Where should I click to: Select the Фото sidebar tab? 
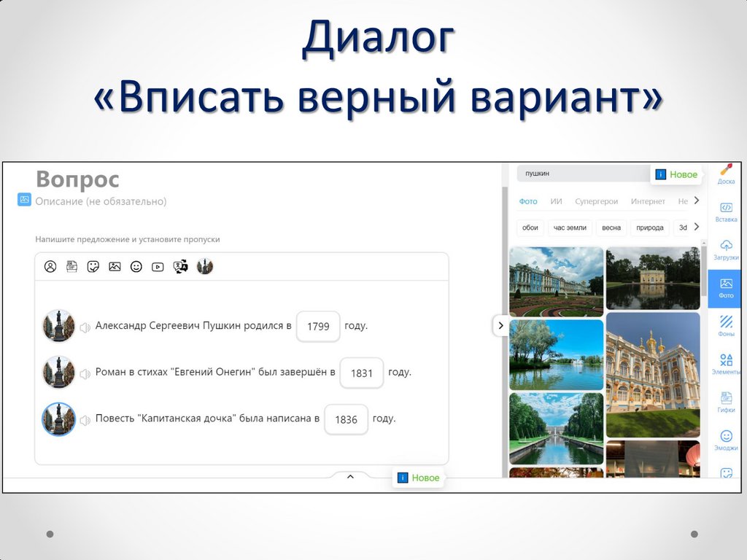coord(726,288)
